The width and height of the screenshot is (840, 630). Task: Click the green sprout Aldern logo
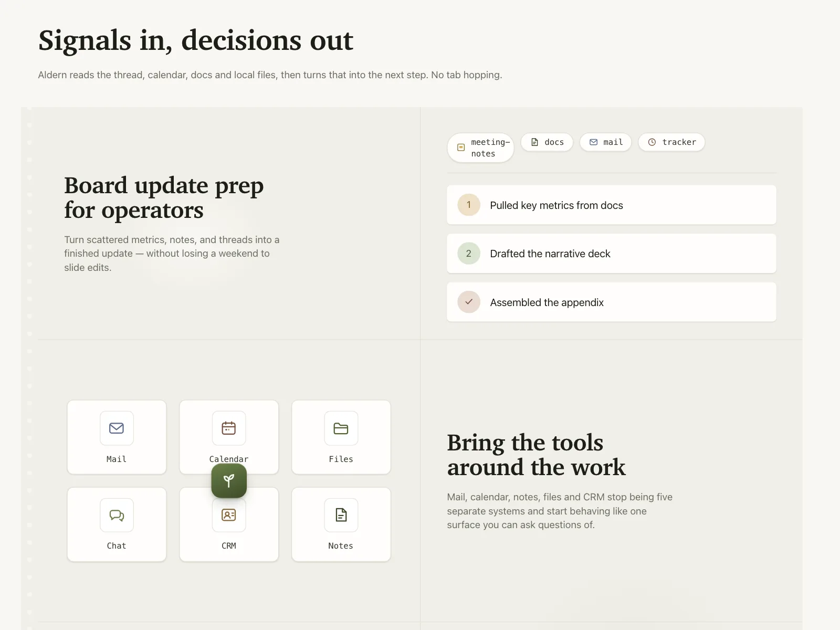click(x=229, y=480)
